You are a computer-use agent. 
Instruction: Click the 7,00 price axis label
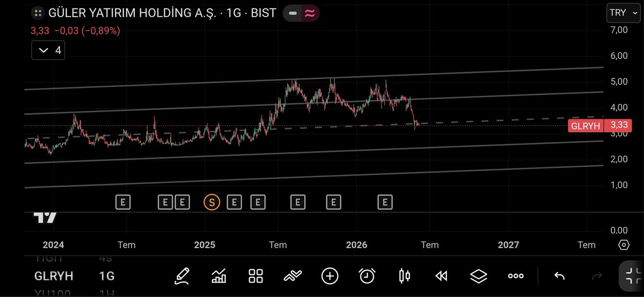click(x=618, y=30)
